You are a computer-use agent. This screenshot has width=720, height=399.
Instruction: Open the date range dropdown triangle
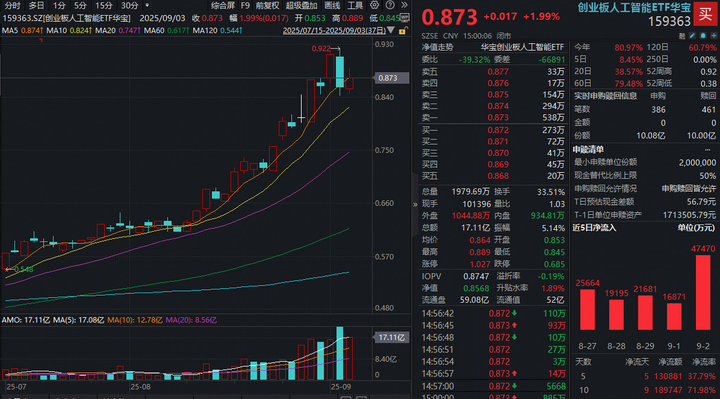click(x=391, y=30)
